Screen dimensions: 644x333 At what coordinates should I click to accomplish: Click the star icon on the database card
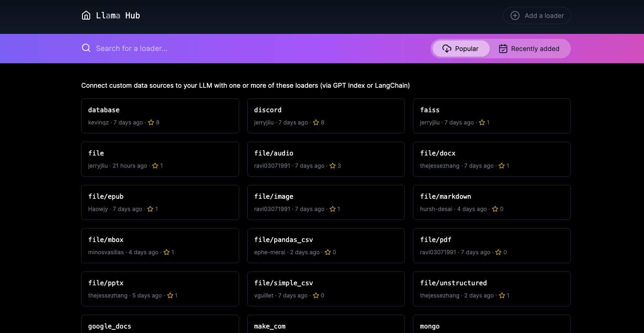(x=151, y=122)
